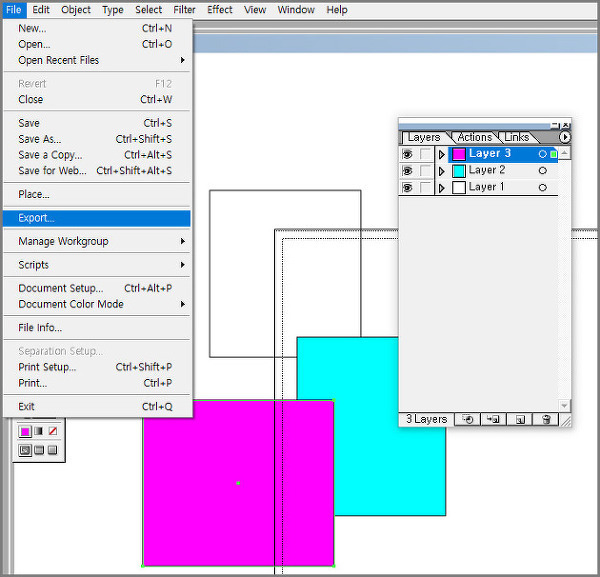
Task: Click the File menu in menu bar
Action: click(x=14, y=10)
